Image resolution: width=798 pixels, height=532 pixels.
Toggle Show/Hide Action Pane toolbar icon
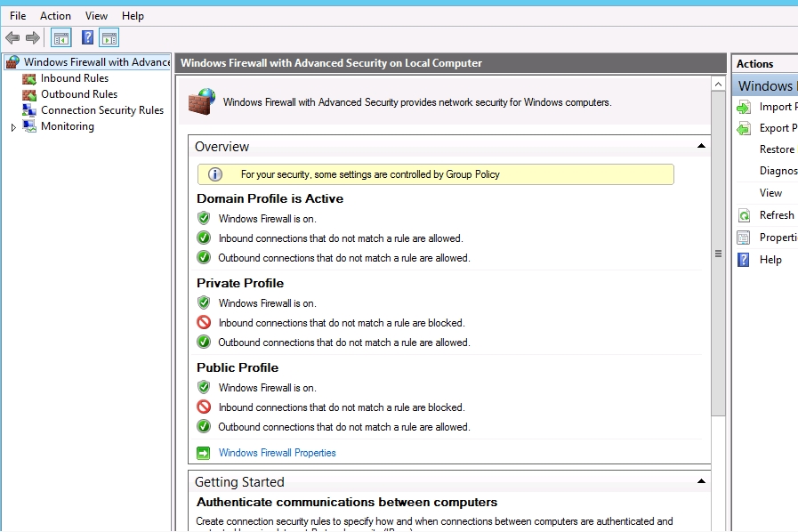click(109, 37)
